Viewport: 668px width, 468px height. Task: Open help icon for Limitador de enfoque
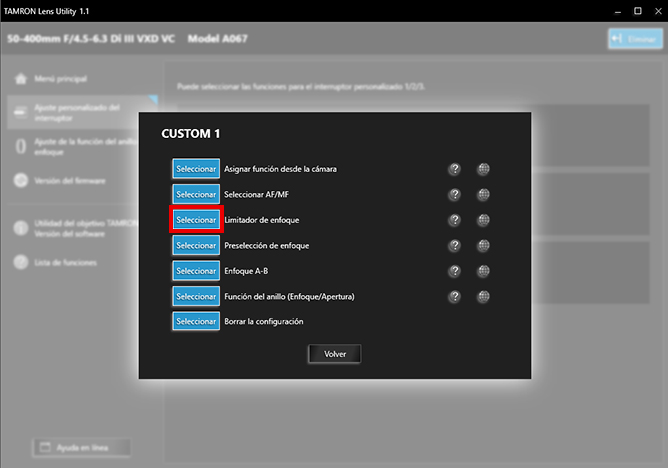pos(455,220)
